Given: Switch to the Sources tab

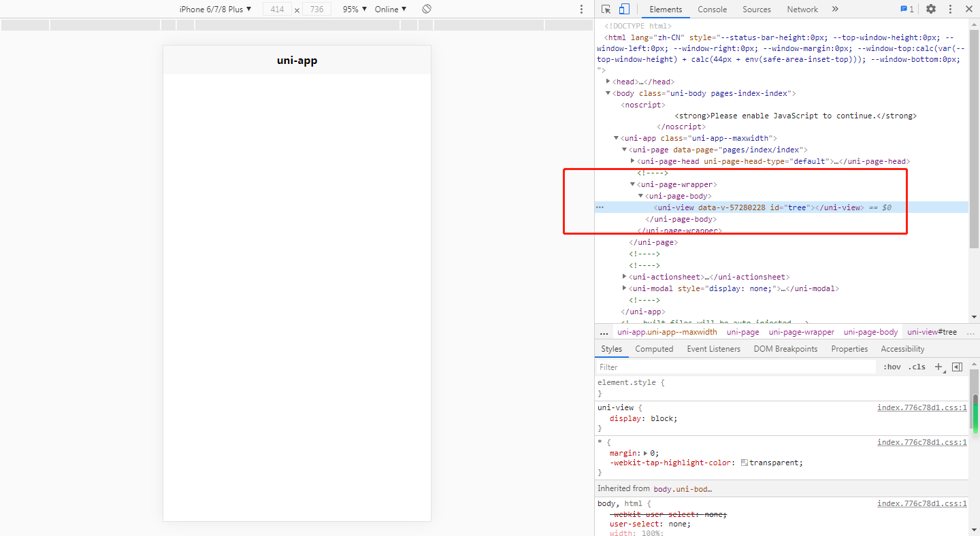Looking at the screenshot, I should coord(757,10).
